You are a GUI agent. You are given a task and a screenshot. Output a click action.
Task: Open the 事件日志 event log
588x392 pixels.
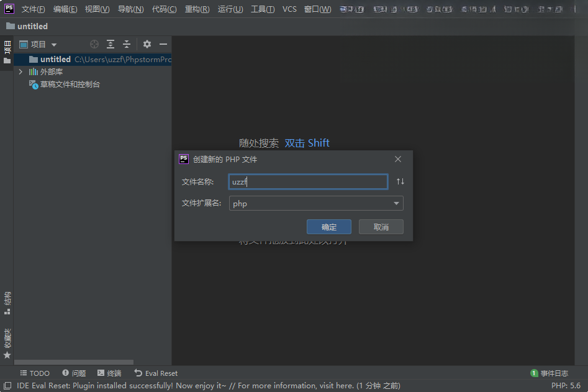[x=550, y=373]
